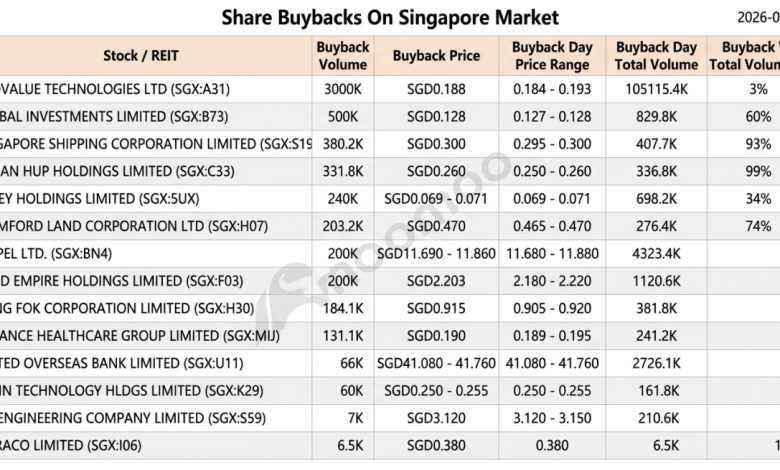This screenshot has height=470, width=780.
Task: Click the 240K buyback volume cell
Action: point(343,199)
